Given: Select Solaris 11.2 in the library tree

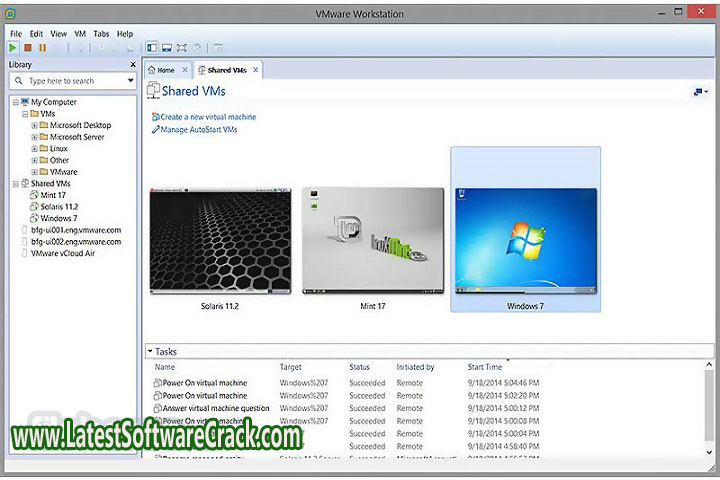Looking at the screenshot, I should pyautogui.click(x=59, y=207).
